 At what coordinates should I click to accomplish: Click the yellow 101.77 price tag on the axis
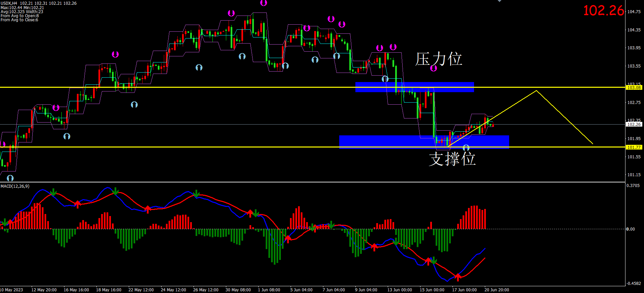pos(634,147)
